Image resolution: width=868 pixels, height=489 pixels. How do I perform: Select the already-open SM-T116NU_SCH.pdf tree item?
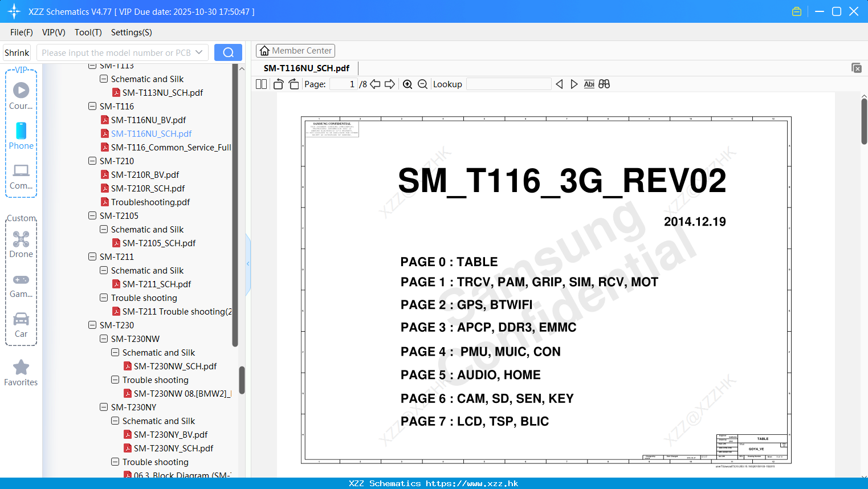coord(151,133)
